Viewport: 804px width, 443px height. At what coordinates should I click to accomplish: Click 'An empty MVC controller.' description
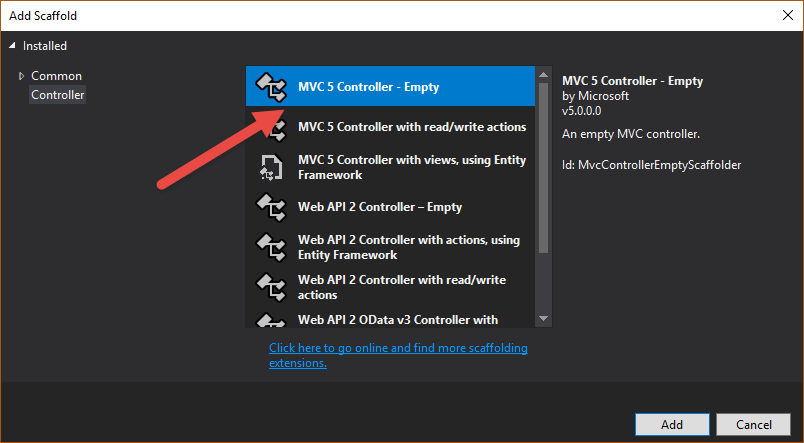pyautogui.click(x=631, y=134)
